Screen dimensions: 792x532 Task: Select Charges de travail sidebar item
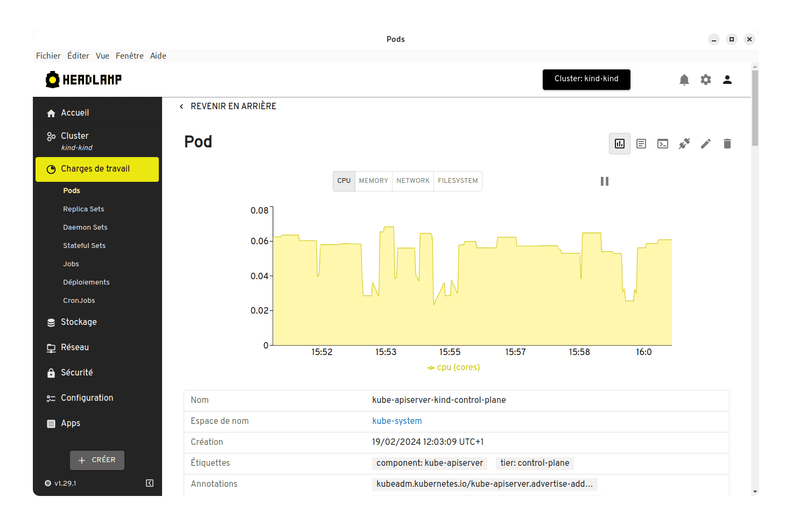[x=97, y=169]
